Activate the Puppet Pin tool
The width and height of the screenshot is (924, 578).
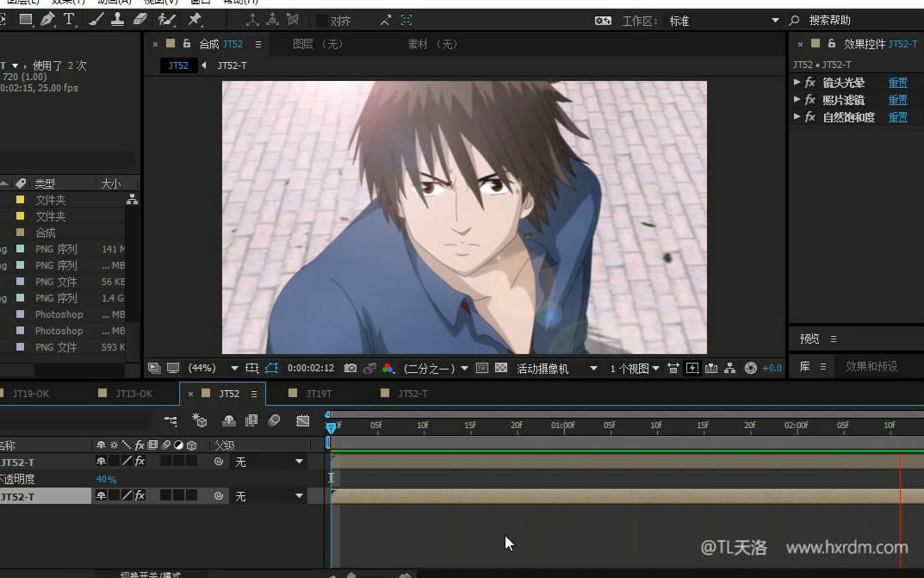coord(195,19)
